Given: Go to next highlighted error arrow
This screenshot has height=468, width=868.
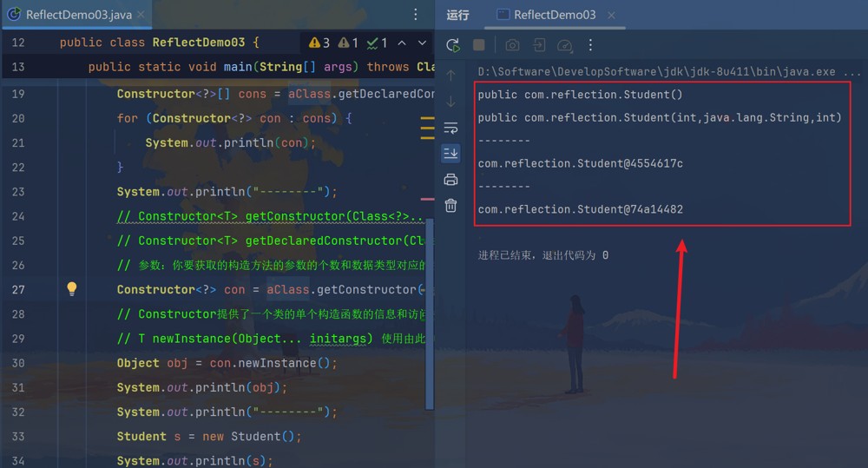Looking at the screenshot, I should click(423, 43).
